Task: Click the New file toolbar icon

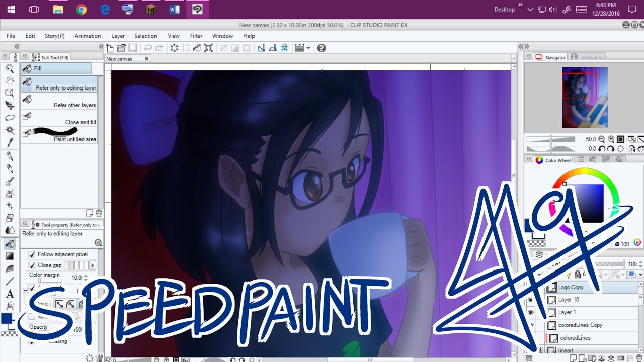Action: click(x=110, y=48)
